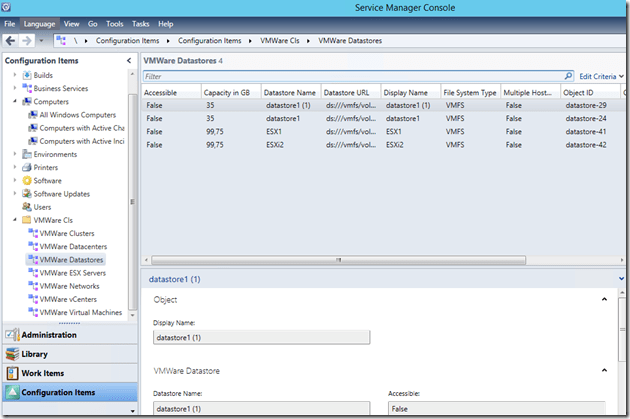The width and height of the screenshot is (630, 419).
Task: Expand the Builds tree node
Action: point(15,76)
